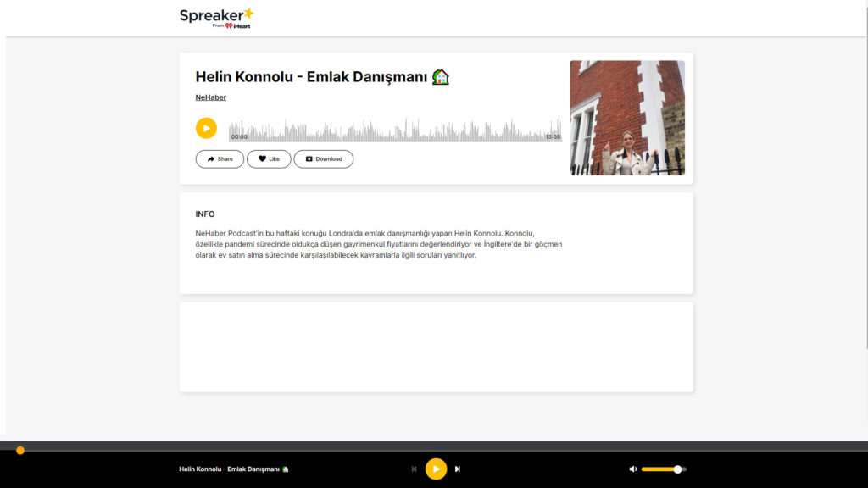Seek within the episode audio waveform

[x=395, y=130]
